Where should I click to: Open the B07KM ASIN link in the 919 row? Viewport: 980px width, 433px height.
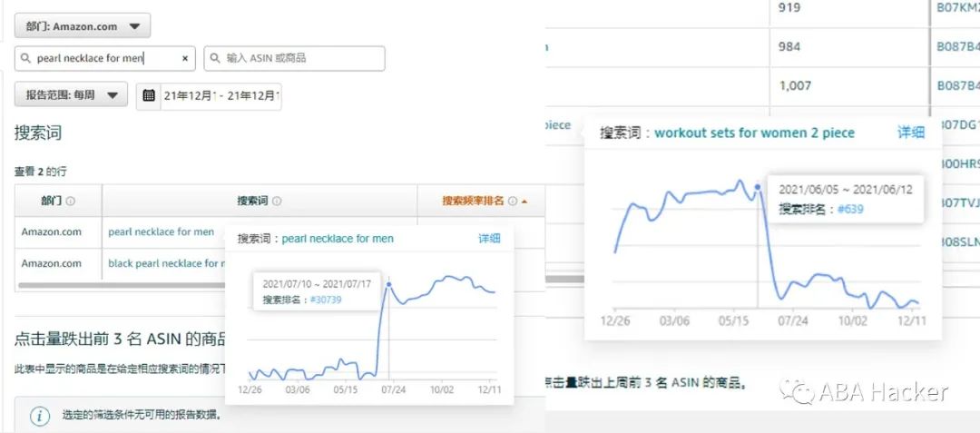pos(958,8)
